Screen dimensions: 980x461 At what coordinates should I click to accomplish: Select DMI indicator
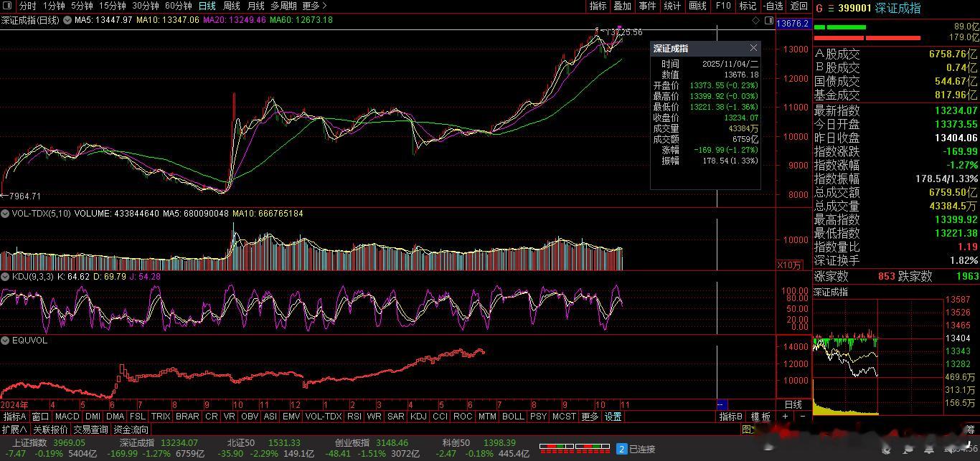pos(93,417)
